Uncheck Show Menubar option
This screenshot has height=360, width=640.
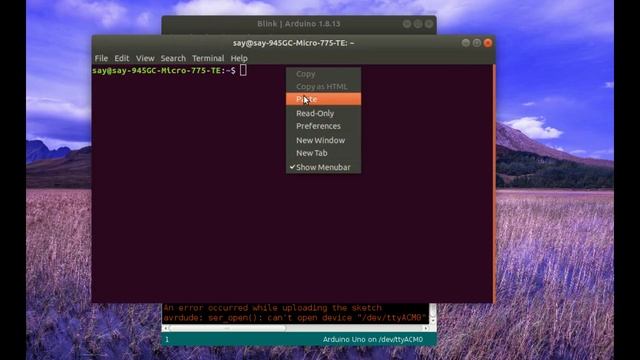(x=323, y=167)
